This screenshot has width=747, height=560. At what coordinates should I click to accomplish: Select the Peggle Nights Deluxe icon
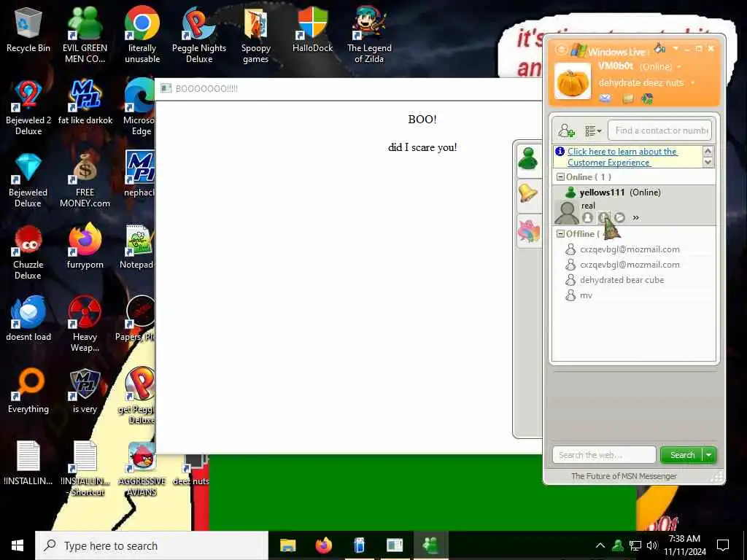pos(199,35)
